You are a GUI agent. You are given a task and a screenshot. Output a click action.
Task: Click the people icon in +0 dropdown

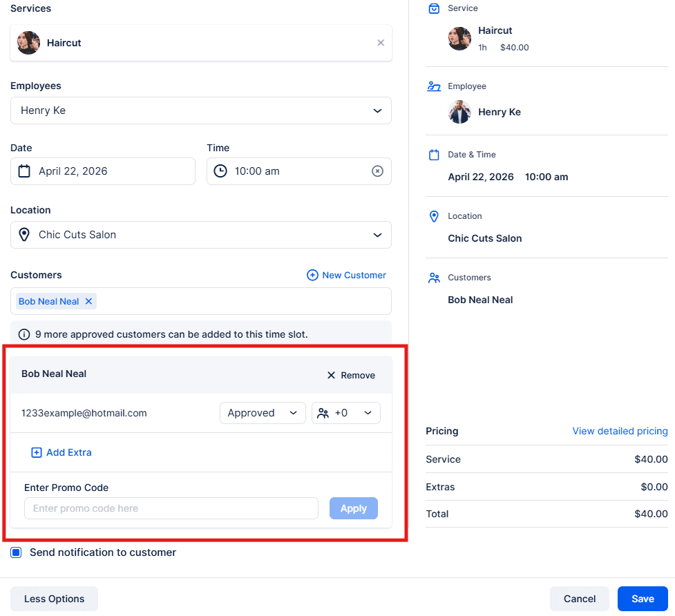[x=323, y=414]
